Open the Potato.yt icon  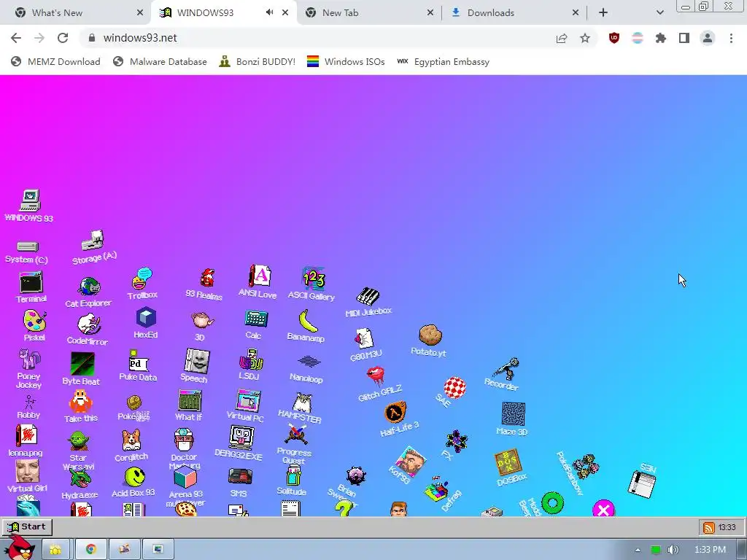(x=430, y=335)
